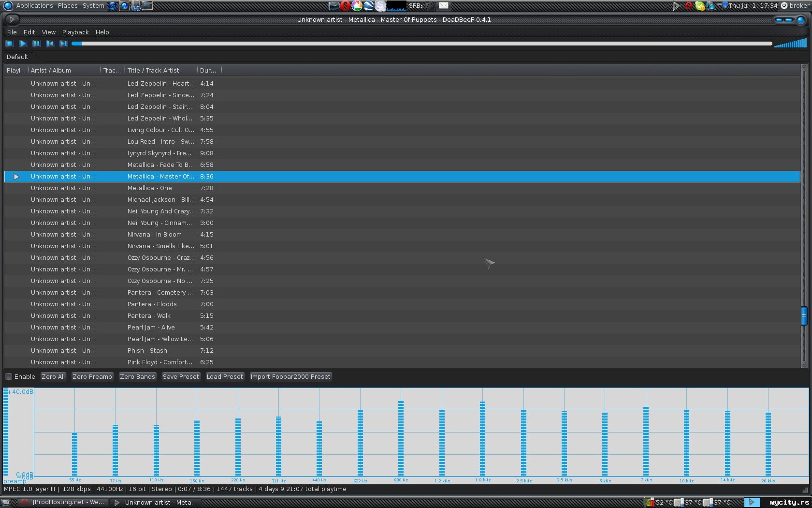Click the system monitor graph applet

pos(397,6)
